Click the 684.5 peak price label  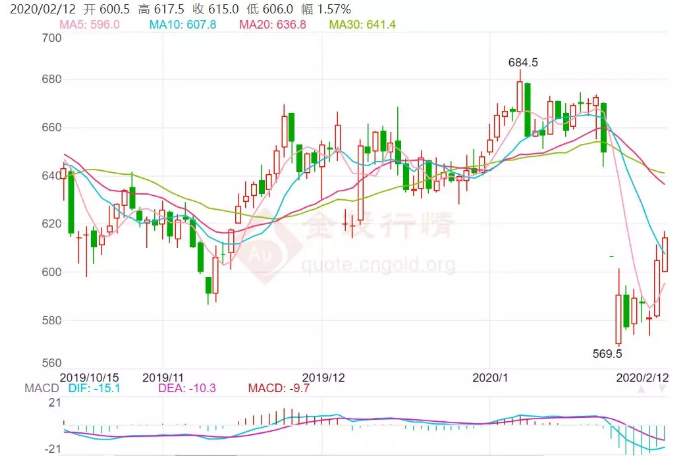(523, 63)
